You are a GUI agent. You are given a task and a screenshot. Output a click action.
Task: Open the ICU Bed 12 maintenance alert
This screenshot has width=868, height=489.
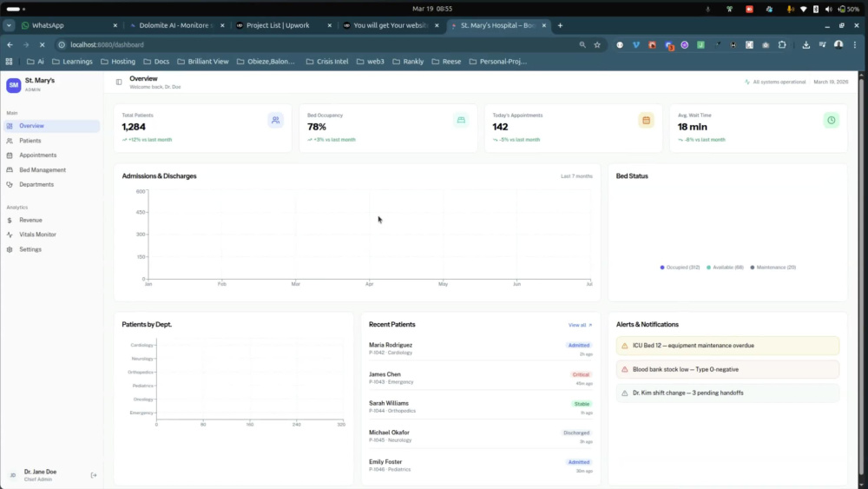click(727, 346)
